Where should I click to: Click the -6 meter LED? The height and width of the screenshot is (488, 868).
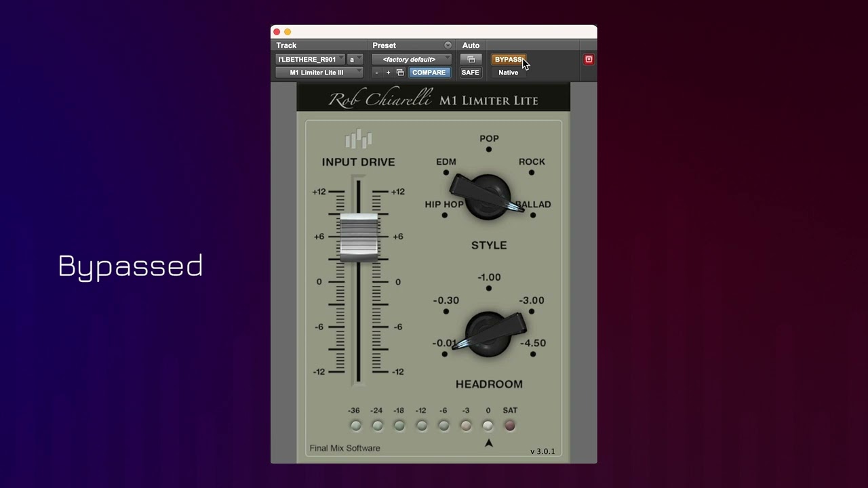coord(443,426)
